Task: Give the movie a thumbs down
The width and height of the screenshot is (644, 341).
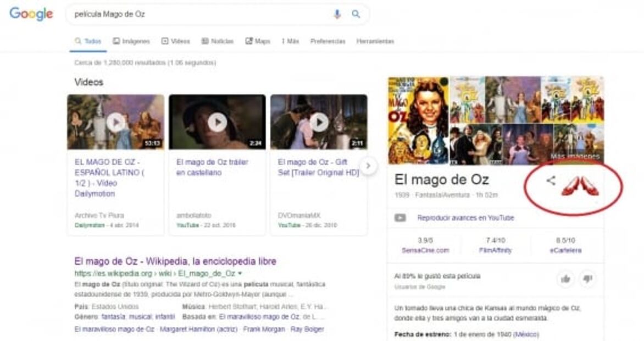Action: click(586, 279)
